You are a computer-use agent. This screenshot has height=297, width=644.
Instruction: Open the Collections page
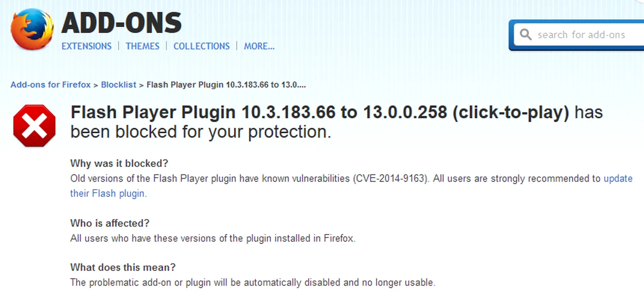[x=202, y=46]
